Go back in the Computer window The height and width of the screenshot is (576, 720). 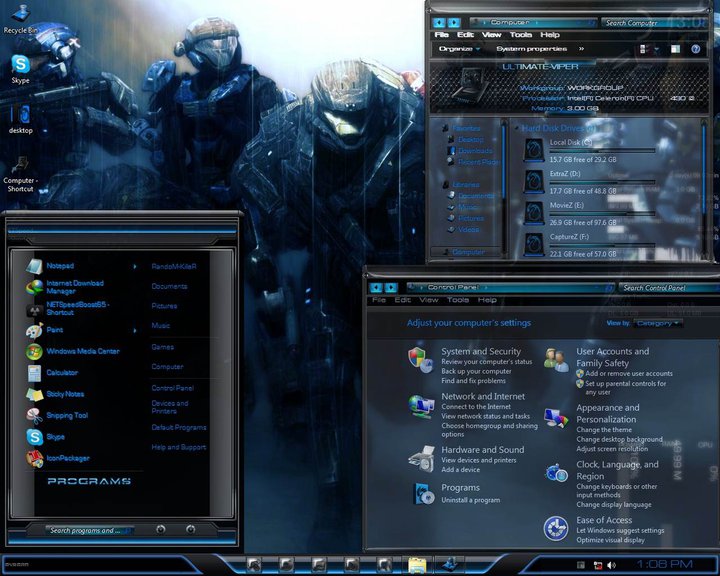coord(439,22)
